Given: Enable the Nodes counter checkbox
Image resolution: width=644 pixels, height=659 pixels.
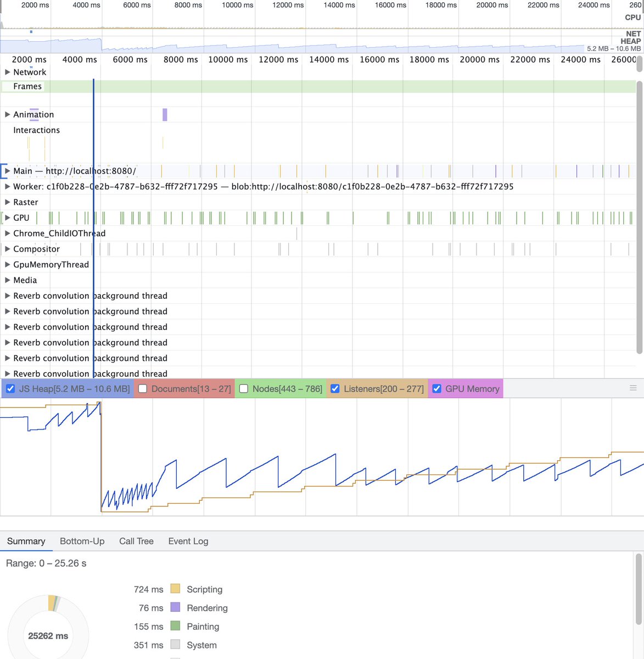Looking at the screenshot, I should tap(244, 389).
